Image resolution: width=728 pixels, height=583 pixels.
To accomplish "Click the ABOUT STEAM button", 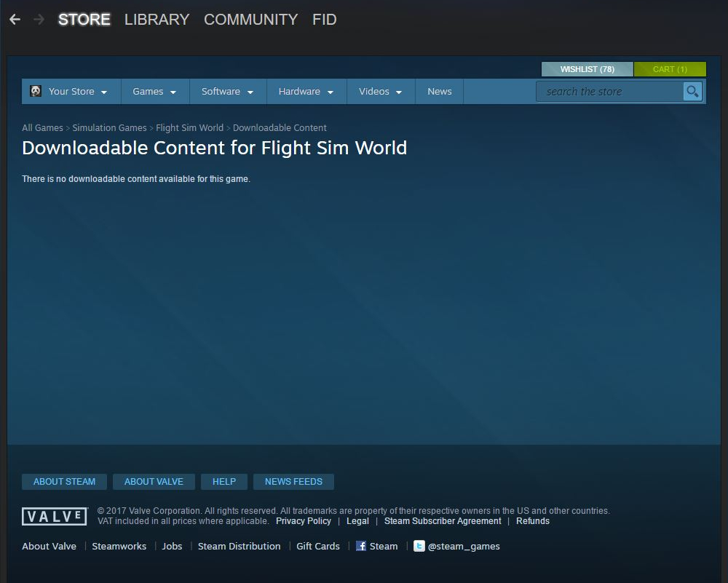I will [64, 481].
